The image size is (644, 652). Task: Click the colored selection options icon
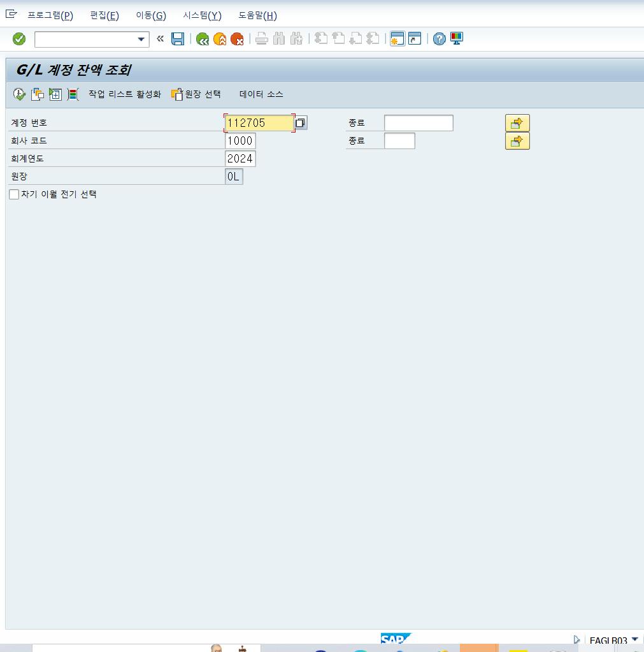pyautogui.click(x=73, y=94)
